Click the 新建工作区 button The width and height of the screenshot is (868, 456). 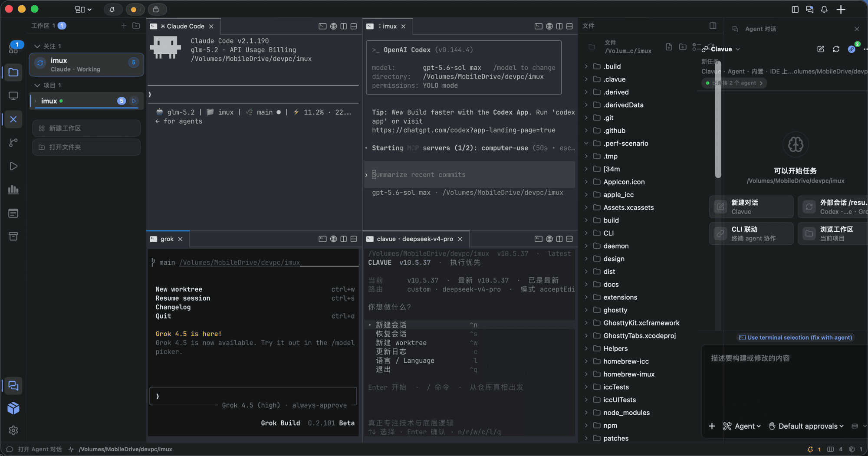coord(86,128)
